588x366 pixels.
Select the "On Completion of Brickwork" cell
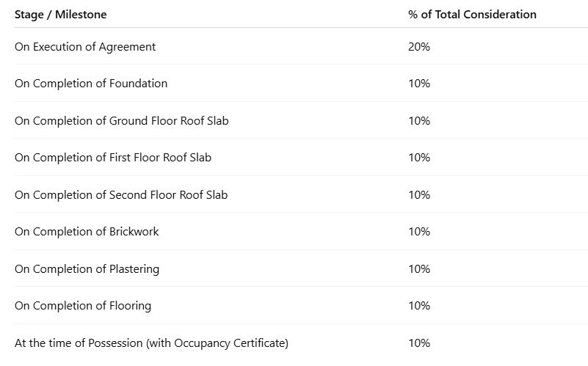pos(87,232)
